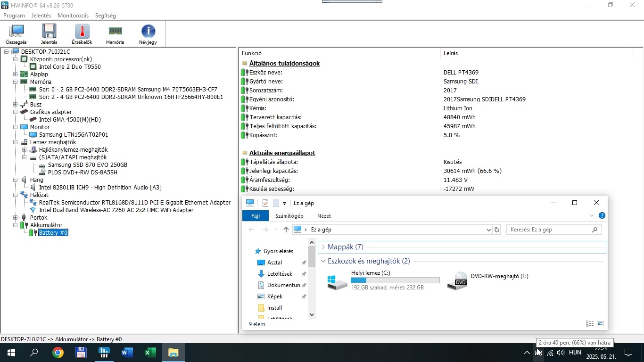Click the Properties quick access icon
This screenshot has width=644, height=362.
[265, 203]
